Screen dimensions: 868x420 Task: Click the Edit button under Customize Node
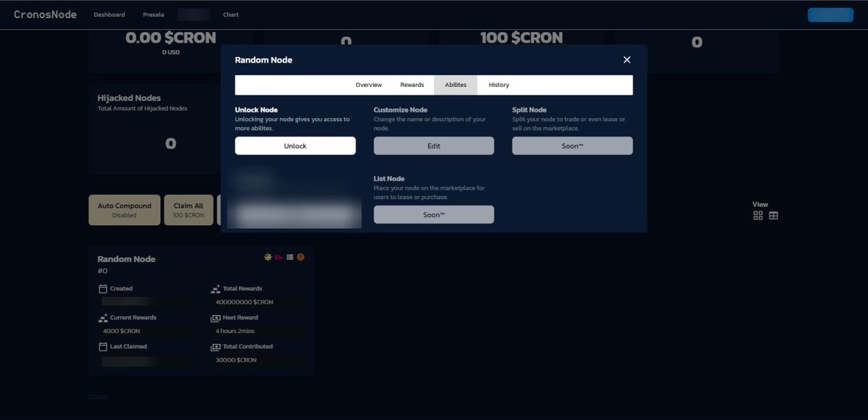434,146
